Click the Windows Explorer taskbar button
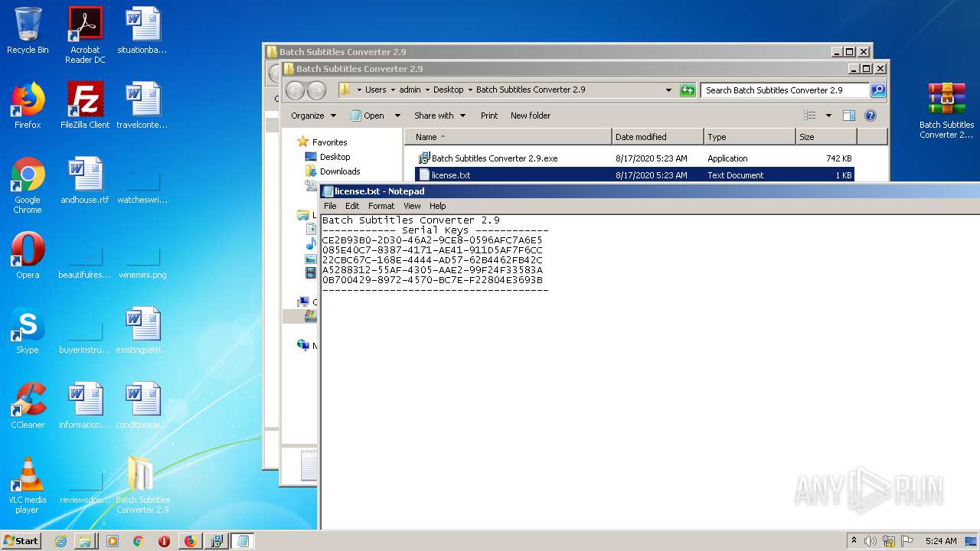 pyautogui.click(x=85, y=541)
